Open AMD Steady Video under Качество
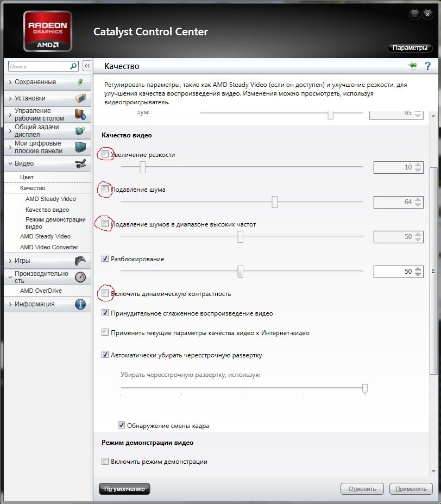This screenshot has width=441, height=504. 51,199
